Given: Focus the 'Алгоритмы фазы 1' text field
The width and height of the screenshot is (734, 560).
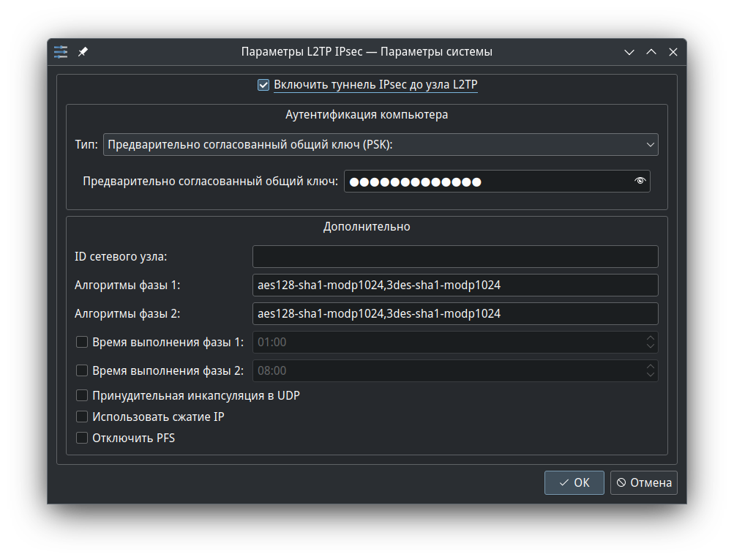Looking at the screenshot, I should click(x=454, y=285).
